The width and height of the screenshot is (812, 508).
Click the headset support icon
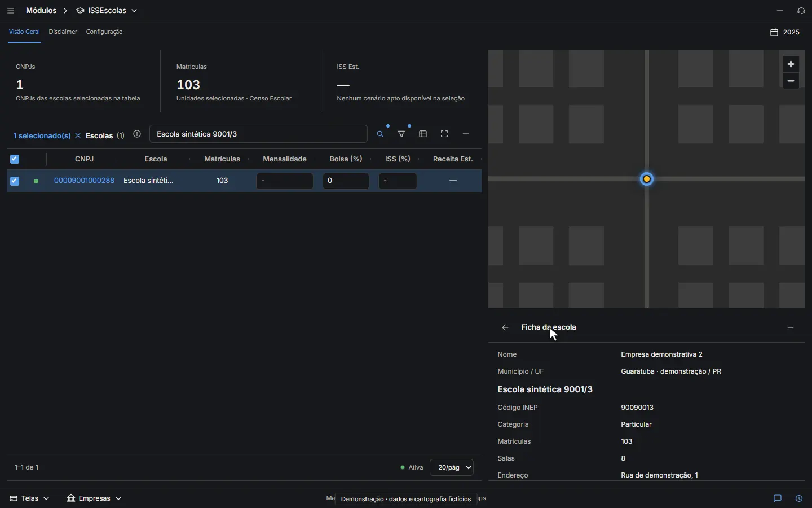[802, 11]
